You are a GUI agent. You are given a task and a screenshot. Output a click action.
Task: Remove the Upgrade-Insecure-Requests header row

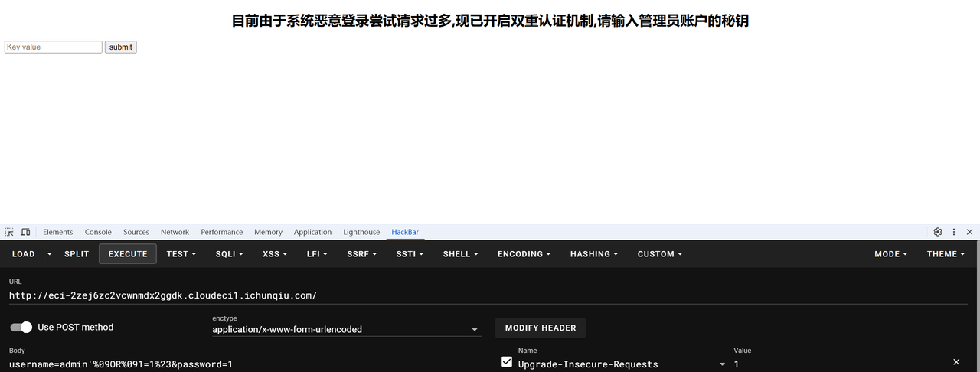[x=956, y=362]
